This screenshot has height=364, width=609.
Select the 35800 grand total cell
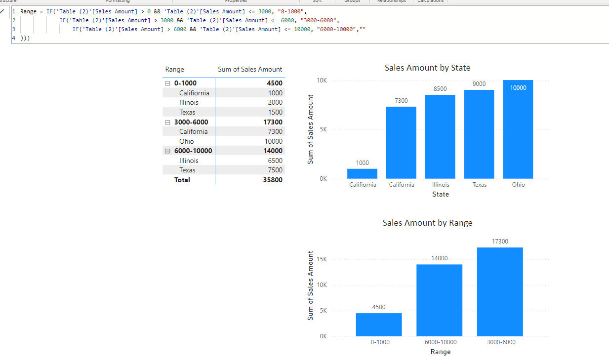point(273,180)
